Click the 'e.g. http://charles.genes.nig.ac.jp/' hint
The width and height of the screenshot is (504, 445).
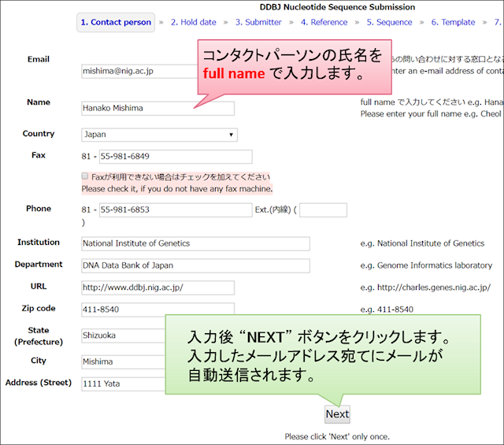pos(425,287)
